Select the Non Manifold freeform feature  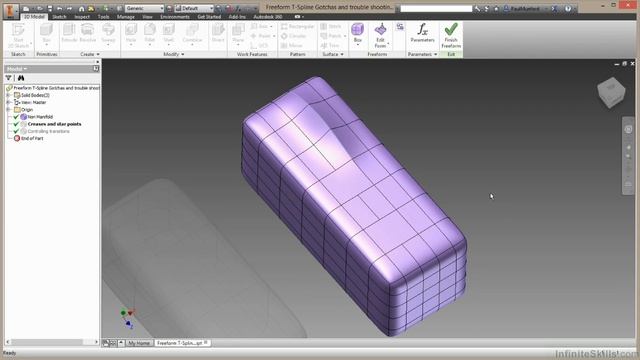40,117
